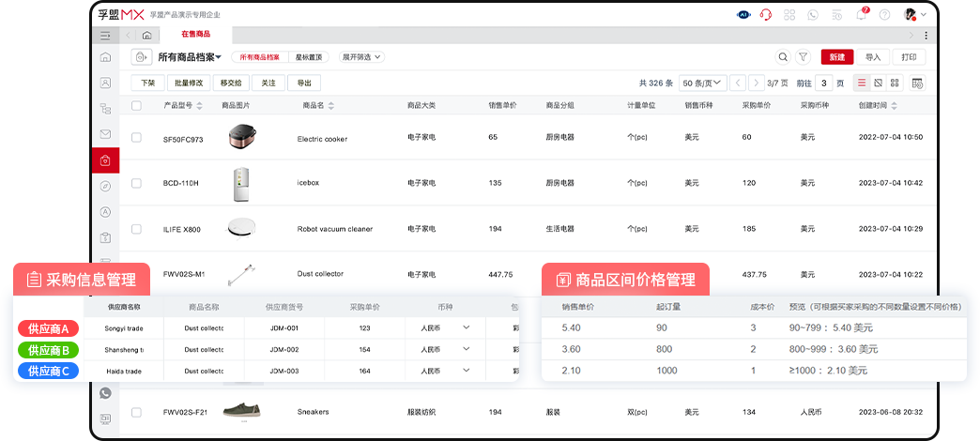This screenshot has width=980, height=441.
Task: Click the help question mark icon
Action: pos(884,15)
